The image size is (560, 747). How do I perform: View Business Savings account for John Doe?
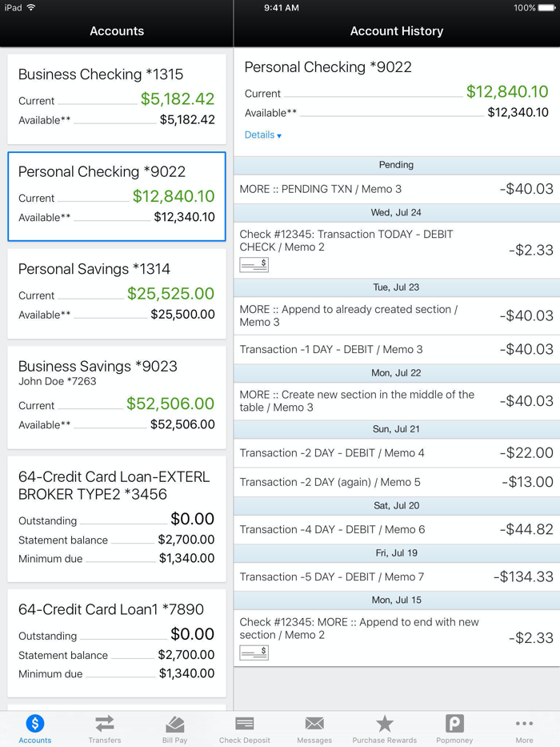tap(116, 394)
